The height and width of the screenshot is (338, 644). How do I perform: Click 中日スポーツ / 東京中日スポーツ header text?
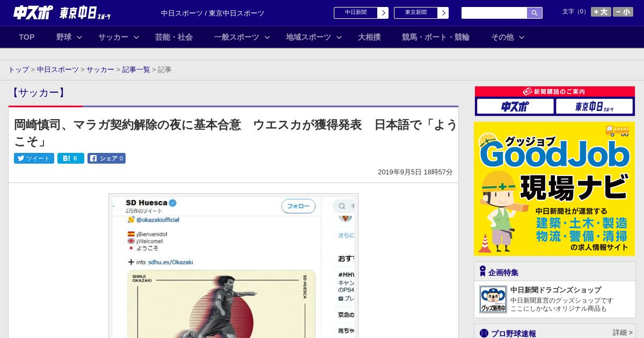click(213, 13)
